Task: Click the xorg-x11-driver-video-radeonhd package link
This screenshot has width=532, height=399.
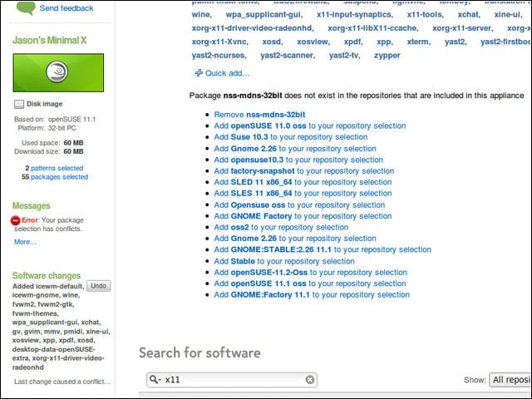Action: pyautogui.click(x=253, y=28)
